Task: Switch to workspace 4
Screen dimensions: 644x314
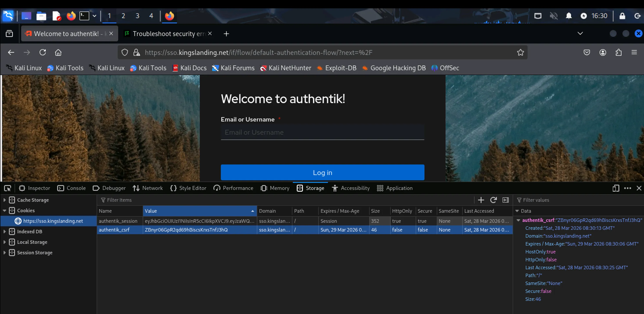Action: [151, 16]
